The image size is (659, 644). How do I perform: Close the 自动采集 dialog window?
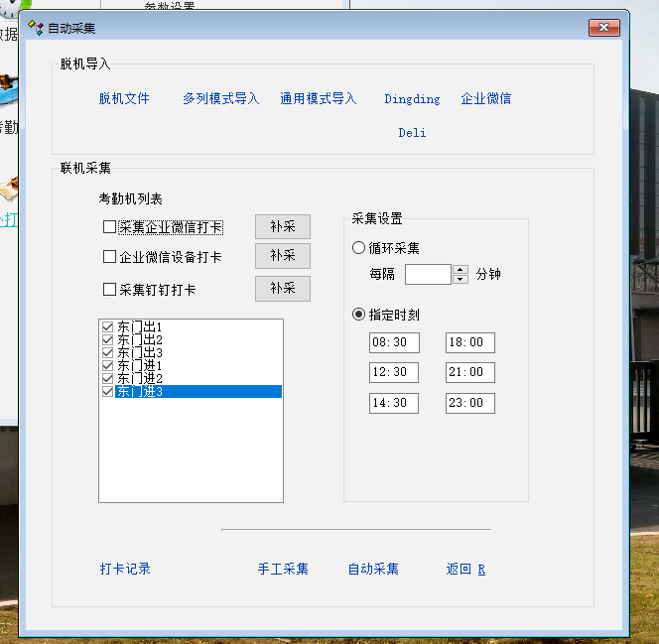point(603,28)
